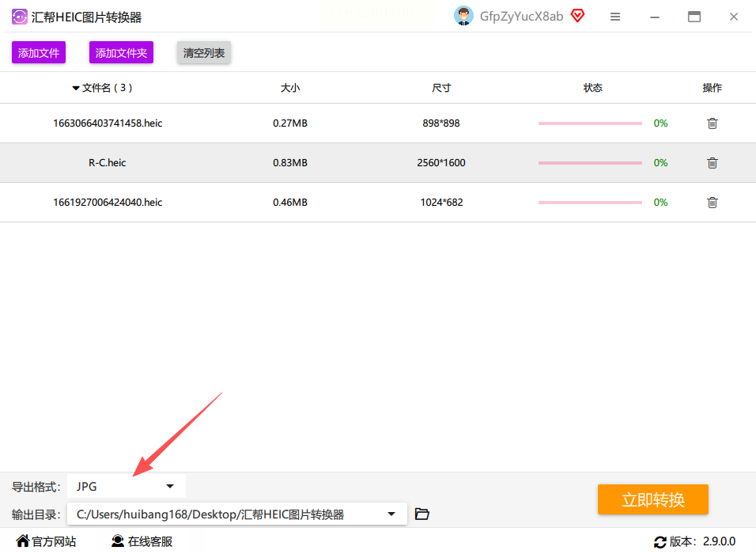The width and height of the screenshot is (756, 554).
Task: Delete the 1663066403741458.heic row with trash icon
Action: tap(713, 123)
